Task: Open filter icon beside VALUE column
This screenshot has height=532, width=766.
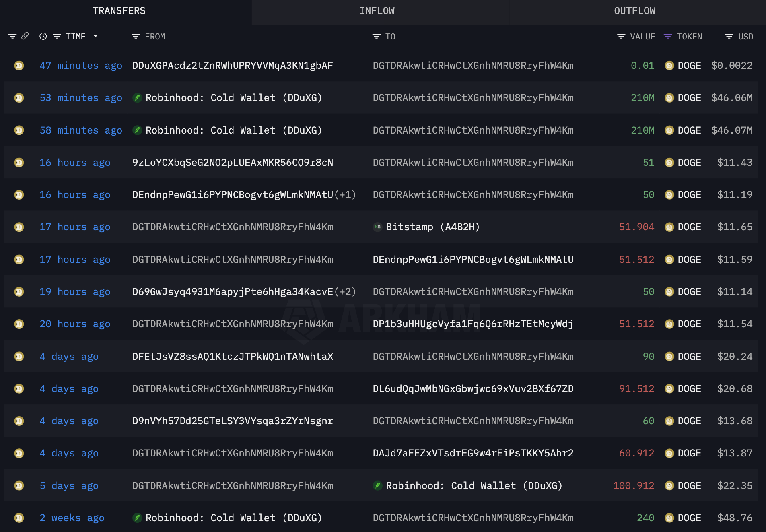Action: pyautogui.click(x=621, y=37)
